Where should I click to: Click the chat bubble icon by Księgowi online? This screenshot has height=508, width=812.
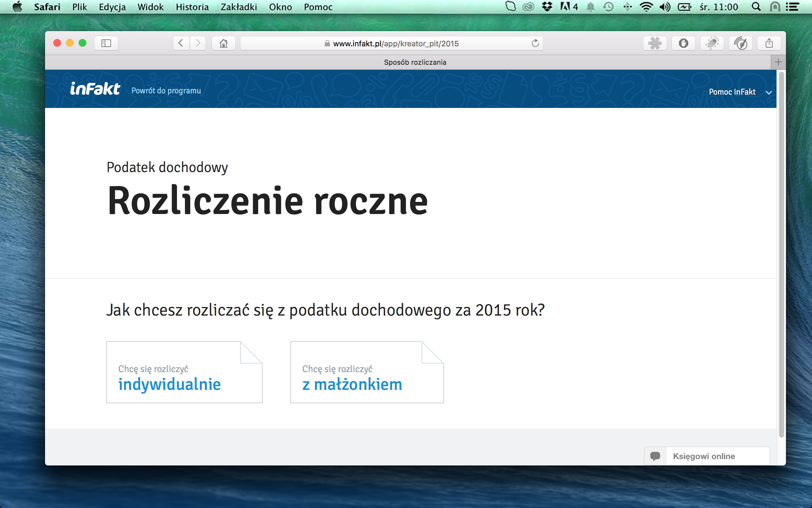pyautogui.click(x=655, y=456)
